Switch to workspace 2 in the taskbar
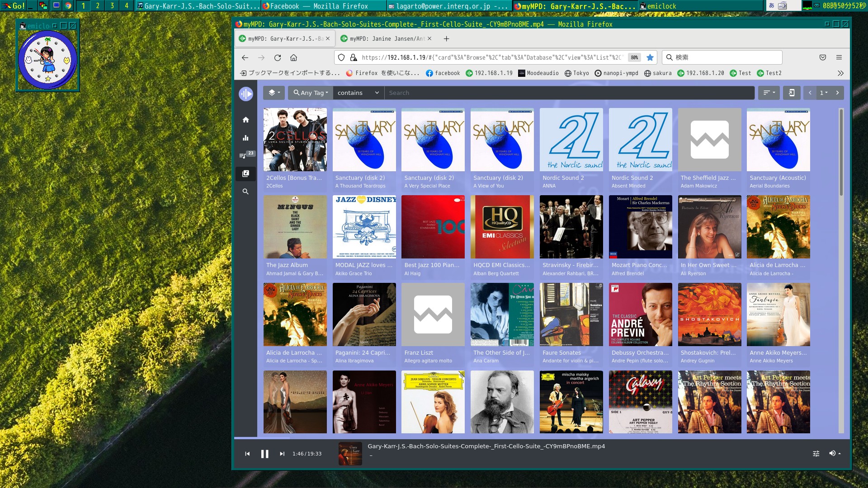This screenshot has height=488, width=868. (98, 6)
